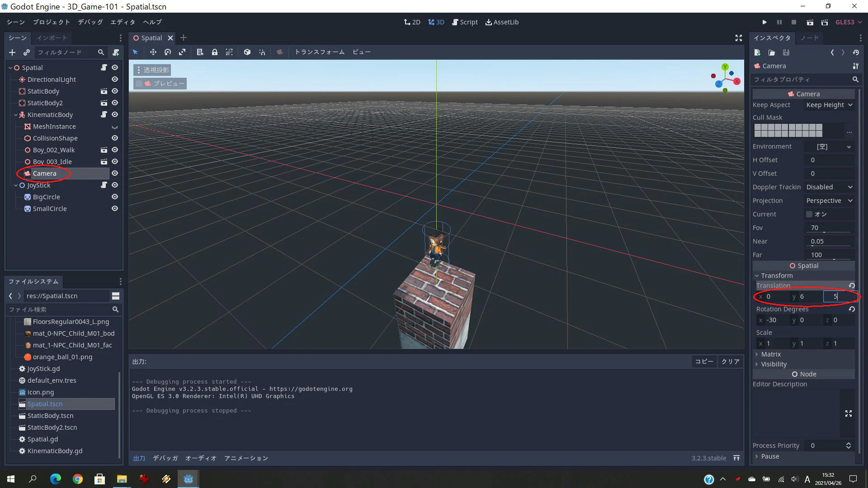Click the add child node plus icon
This screenshot has width=868, height=488.
pos(12,52)
